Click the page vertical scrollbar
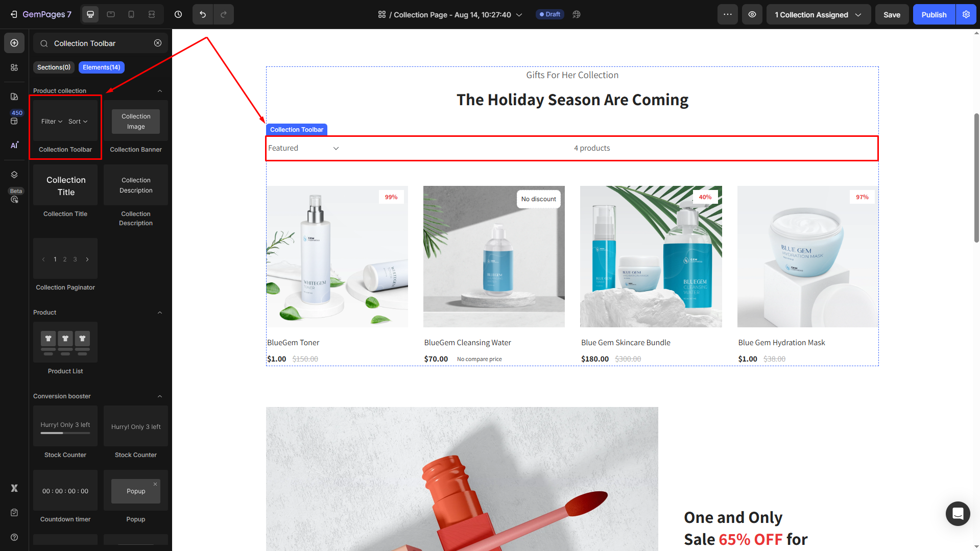This screenshot has width=980, height=551. pyautogui.click(x=976, y=178)
